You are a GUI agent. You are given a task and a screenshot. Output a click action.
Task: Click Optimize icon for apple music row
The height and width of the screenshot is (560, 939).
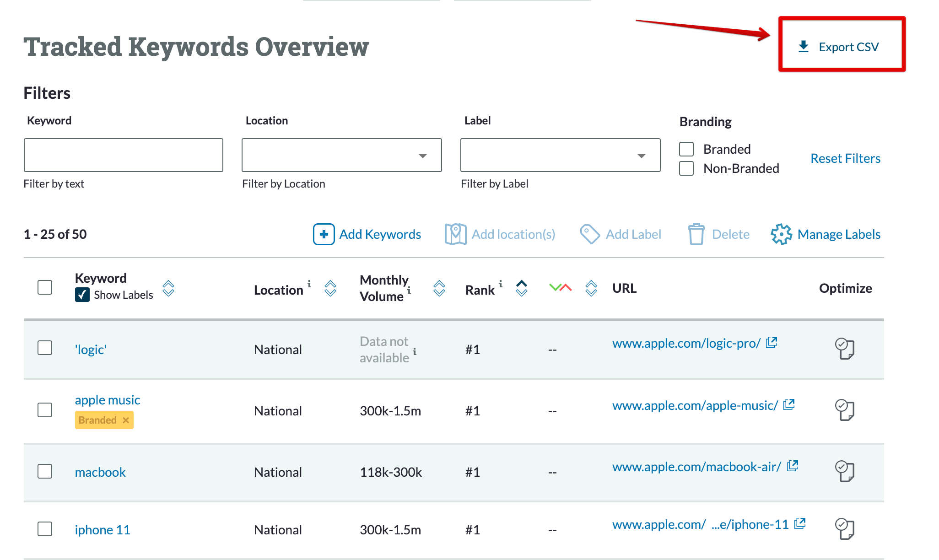[x=845, y=410]
